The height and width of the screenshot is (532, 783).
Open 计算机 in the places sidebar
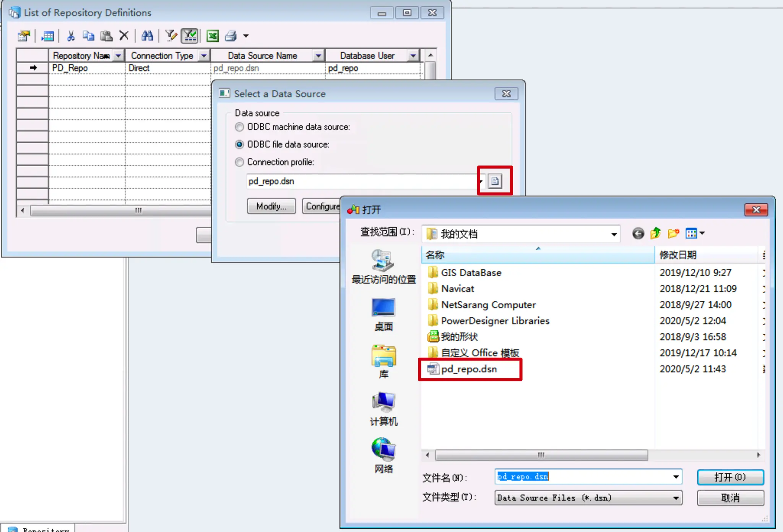[383, 409]
